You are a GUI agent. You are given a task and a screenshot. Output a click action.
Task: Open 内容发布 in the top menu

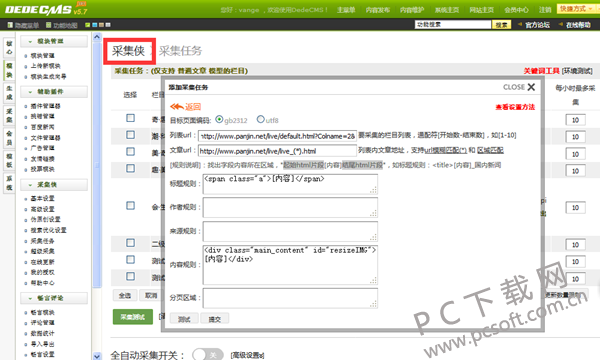click(x=378, y=10)
